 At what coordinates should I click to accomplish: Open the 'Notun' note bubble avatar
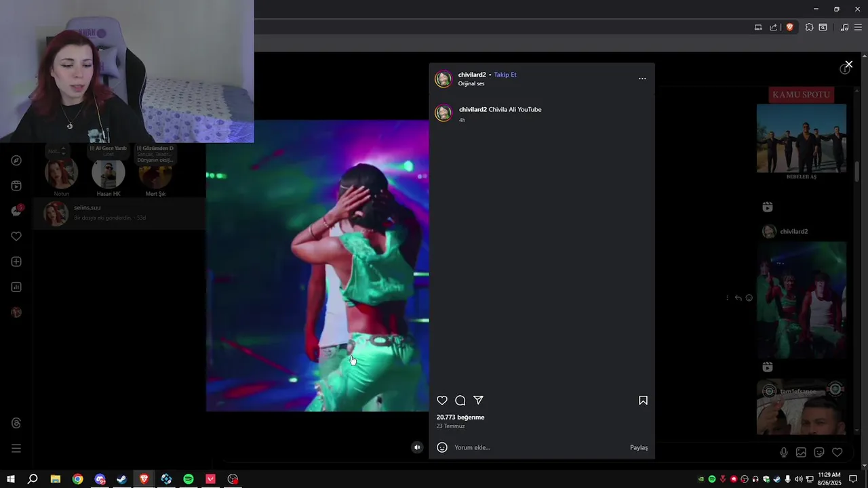click(61, 174)
